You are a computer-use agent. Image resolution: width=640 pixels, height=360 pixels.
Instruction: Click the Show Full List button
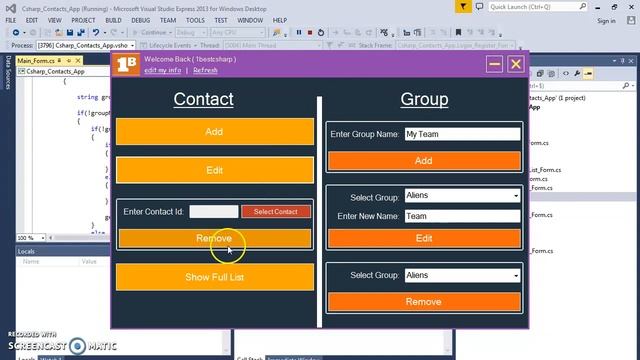[215, 277]
